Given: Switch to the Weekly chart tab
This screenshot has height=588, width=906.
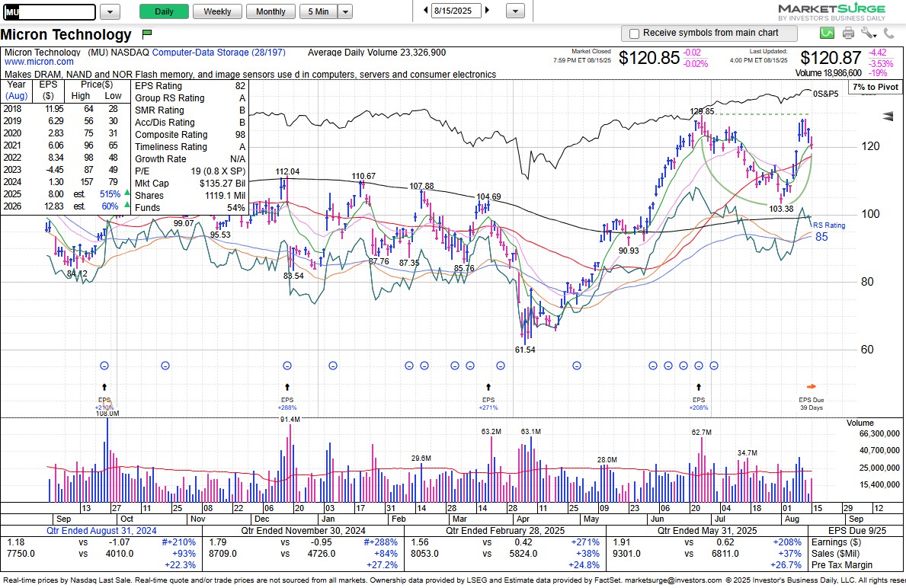Looking at the screenshot, I should 217,11.
